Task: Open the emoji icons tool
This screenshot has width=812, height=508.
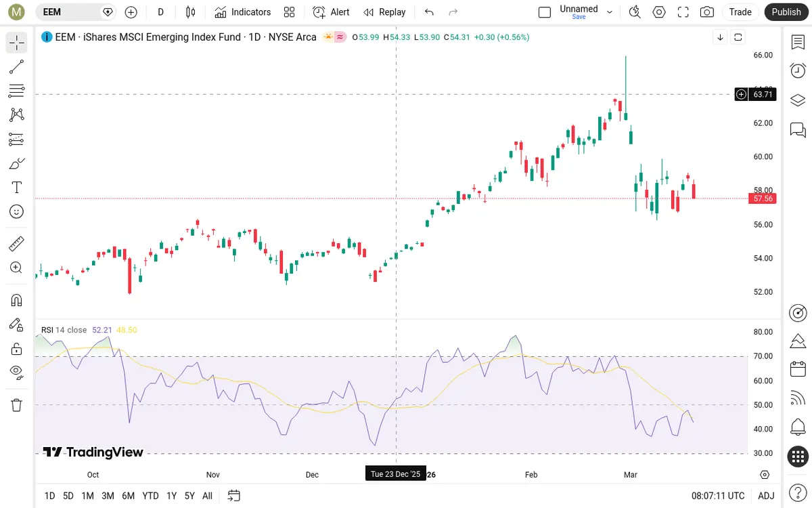Action: (x=17, y=212)
